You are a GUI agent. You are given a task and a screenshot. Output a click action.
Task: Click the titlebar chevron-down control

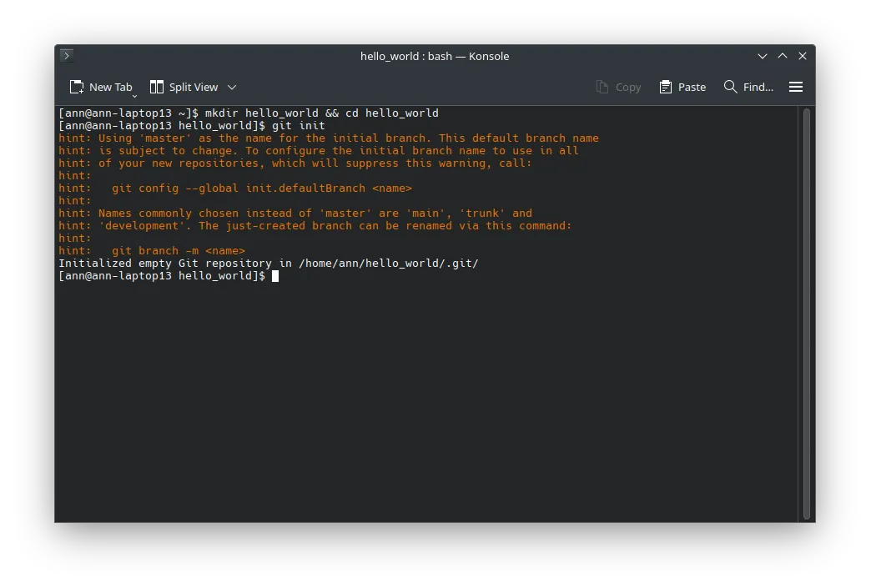click(762, 56)
